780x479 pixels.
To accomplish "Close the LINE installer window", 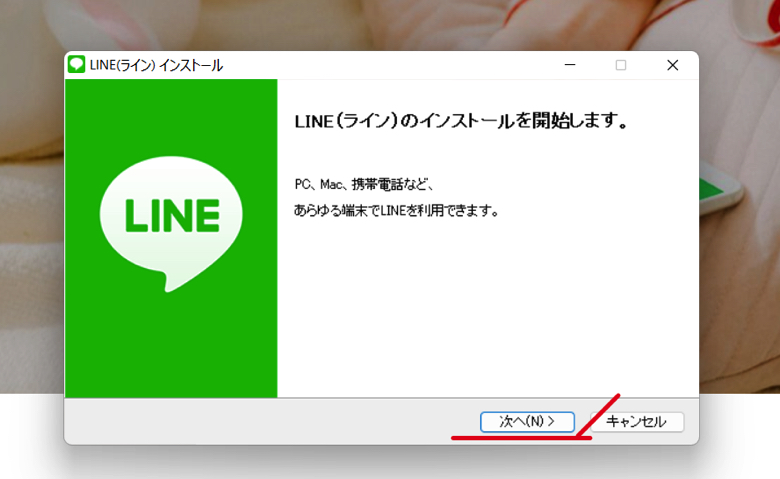I will click(673, 65).
